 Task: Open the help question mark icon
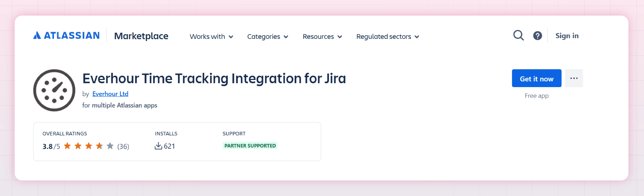(538, 36)
